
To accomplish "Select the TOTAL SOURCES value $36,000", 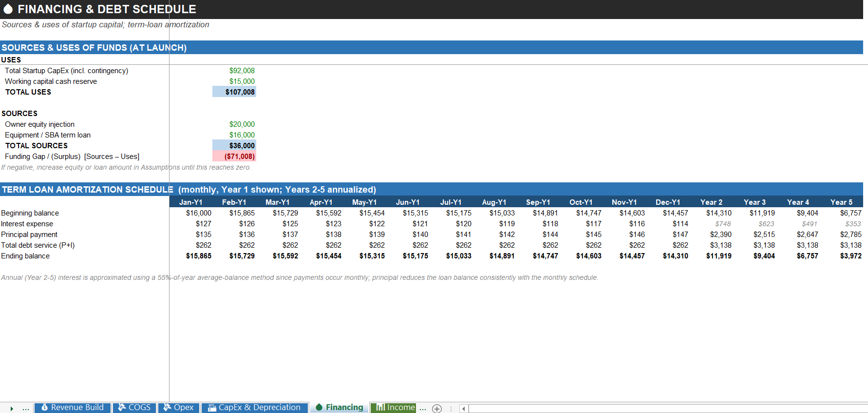I will [x=234, y=146].
